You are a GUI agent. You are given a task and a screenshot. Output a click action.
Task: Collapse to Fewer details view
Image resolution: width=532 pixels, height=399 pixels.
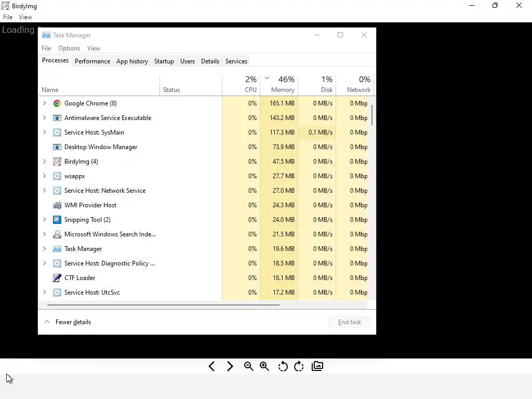coord(68,322)
